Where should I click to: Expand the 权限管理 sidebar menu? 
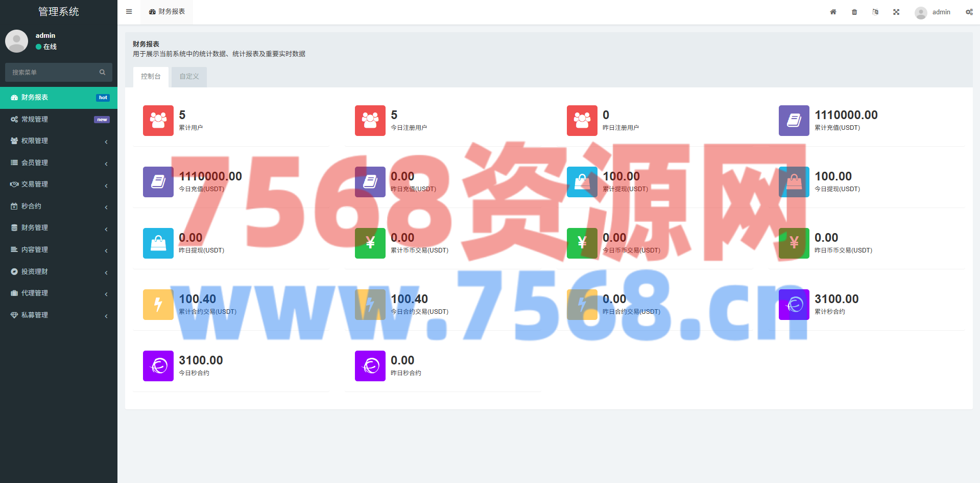[58, 141]
